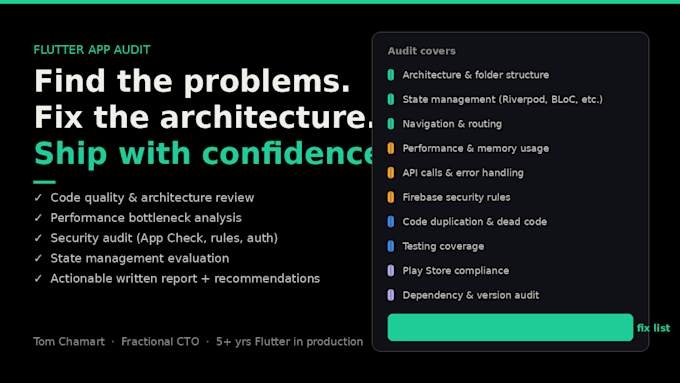Viewport: 680px width, 383px height.
Task: Click 'State management evaluation' line
Action: click(x=140, y=259)
